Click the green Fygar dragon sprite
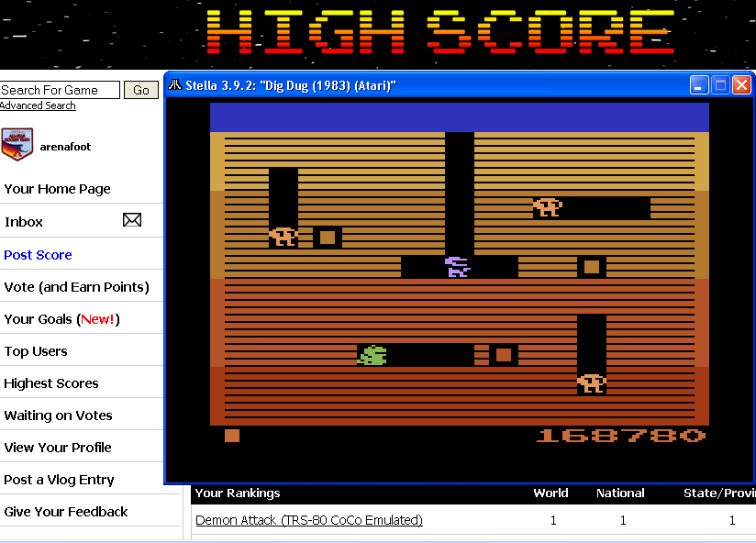Viewport: 756px width, 543px height. click(x=372, y=356)
